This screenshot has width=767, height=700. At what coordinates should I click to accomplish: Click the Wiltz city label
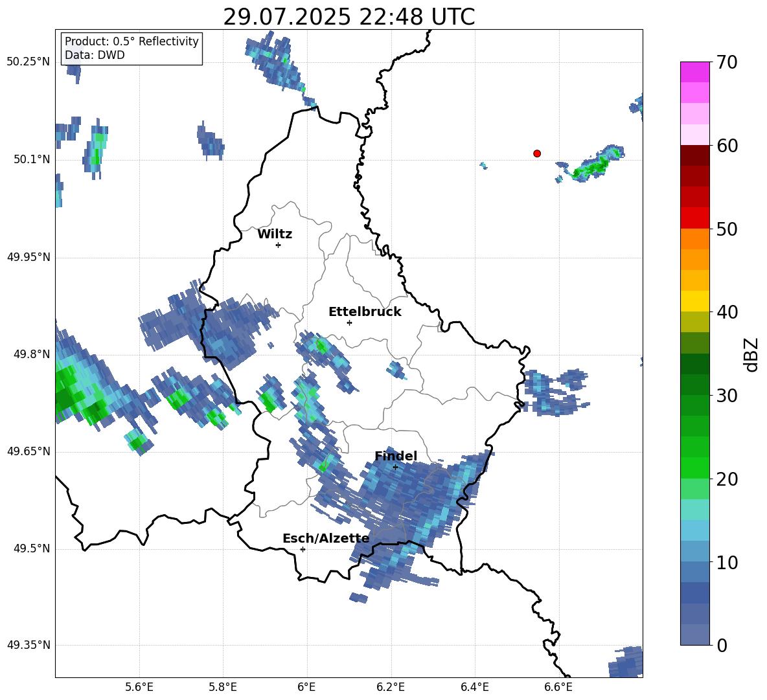click(275, 234)
